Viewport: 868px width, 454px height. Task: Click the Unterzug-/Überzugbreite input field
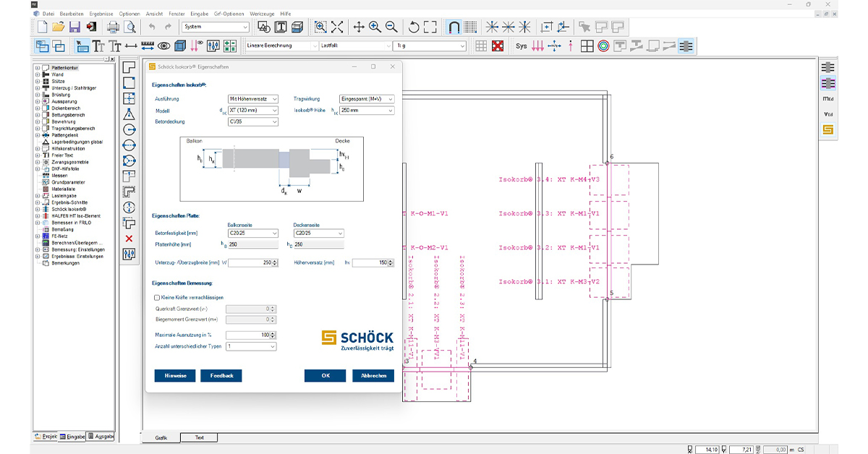point(253,262)
